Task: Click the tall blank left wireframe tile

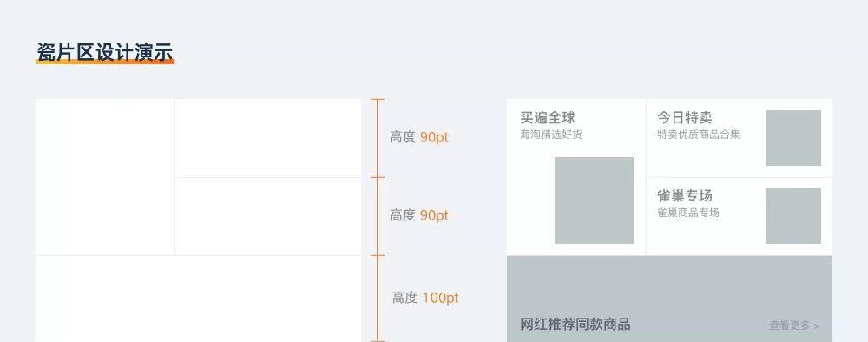Action: pos(105,177)
